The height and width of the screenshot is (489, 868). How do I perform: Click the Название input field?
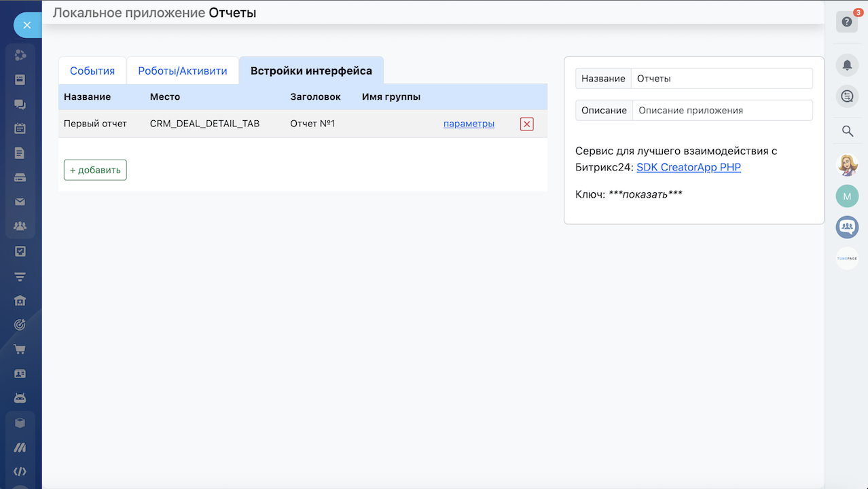[x=721, y=78]
